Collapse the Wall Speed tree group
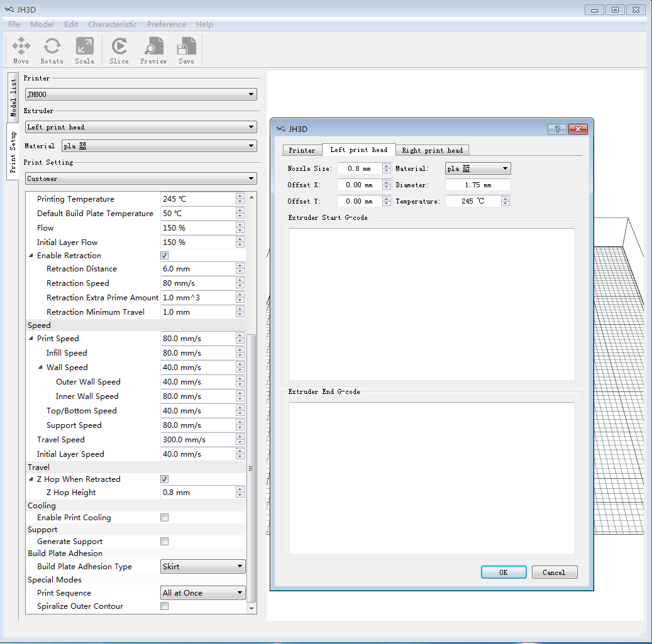652x644 pixels. (x=41, y=368)
